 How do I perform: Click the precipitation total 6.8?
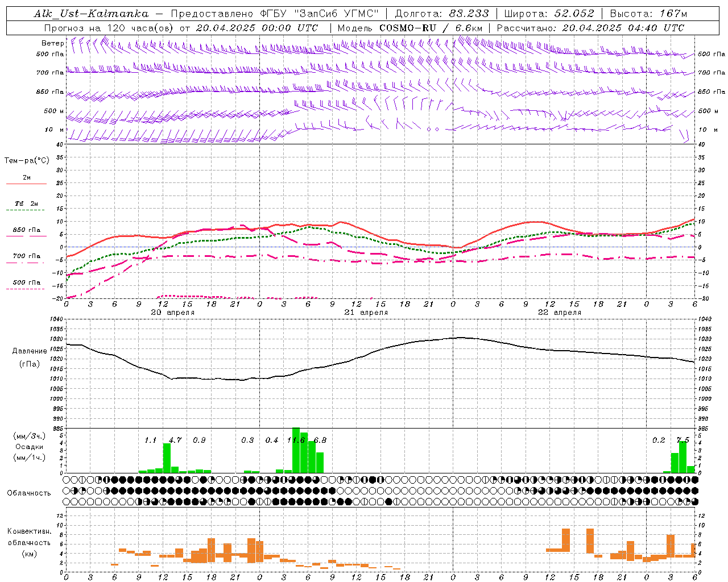point(320,440)
